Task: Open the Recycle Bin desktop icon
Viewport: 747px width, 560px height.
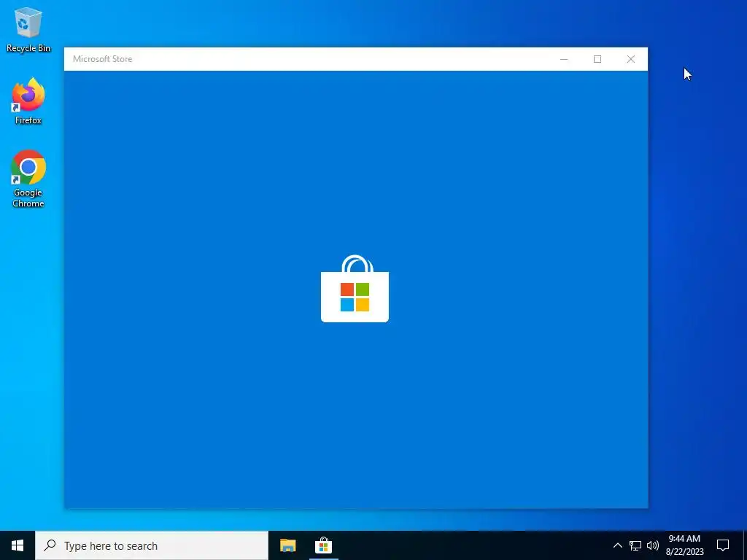Action: (28, 29)
